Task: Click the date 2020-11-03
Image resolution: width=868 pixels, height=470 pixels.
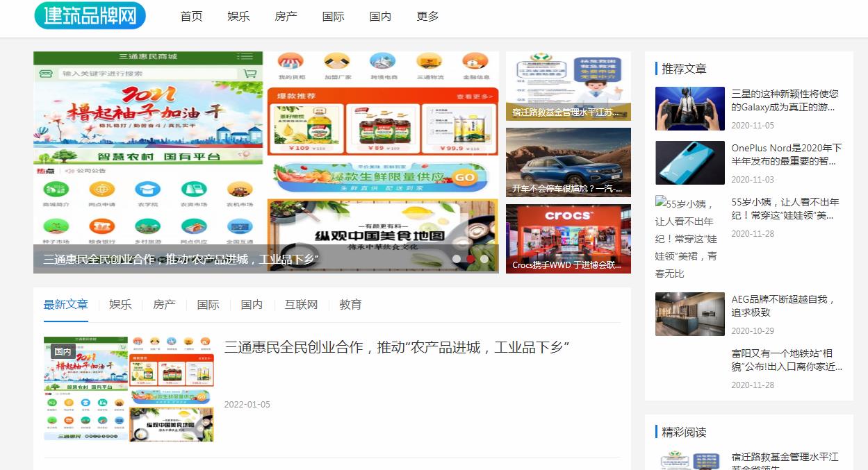Action: click(753, 180)
